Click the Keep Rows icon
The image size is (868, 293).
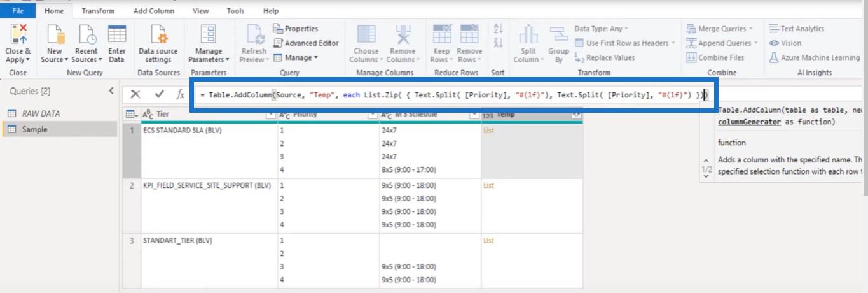[x=441, y=34]
